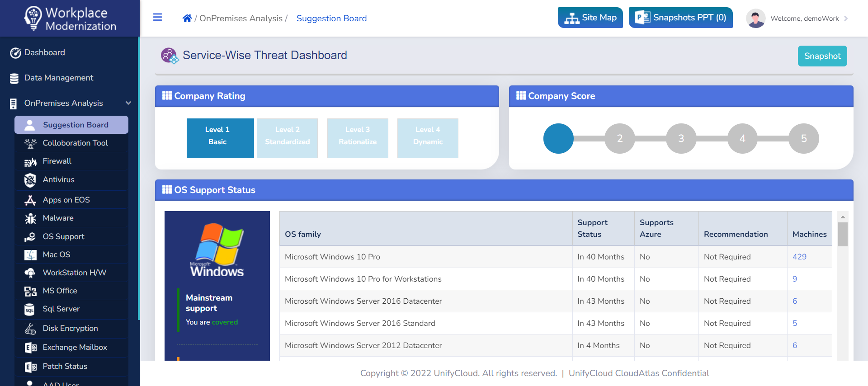The image size is (868, 386).
Task: Open machines count for Server 2012 Datacenter
Action: (x=795, y=345)
